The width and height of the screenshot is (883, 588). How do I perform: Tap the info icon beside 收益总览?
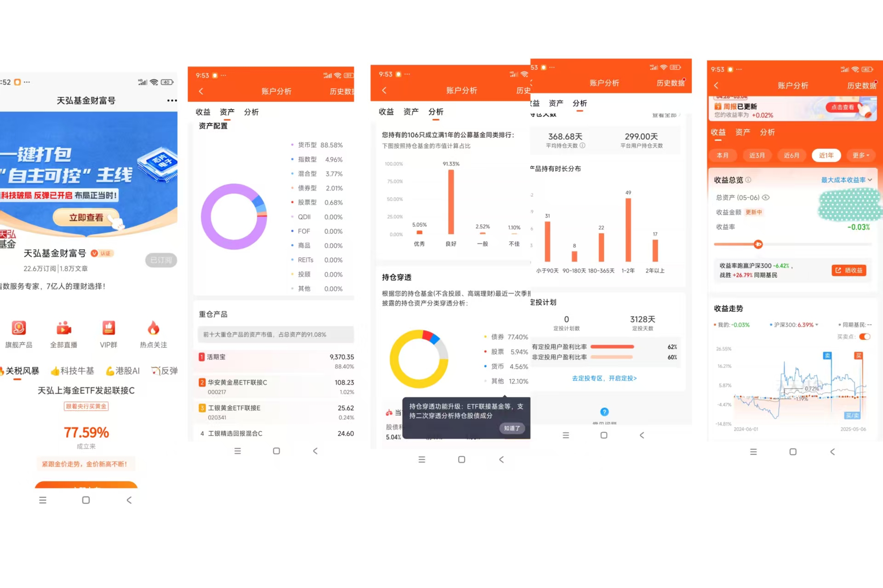pyautogui.click(x=748, y=180)
